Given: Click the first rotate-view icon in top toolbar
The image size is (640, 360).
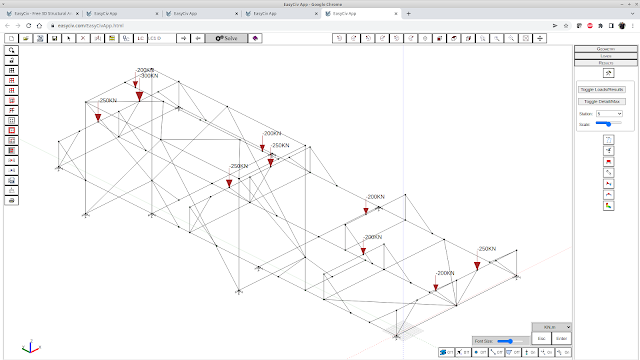Looking at the screenshot, I should (x=339, y=38).
